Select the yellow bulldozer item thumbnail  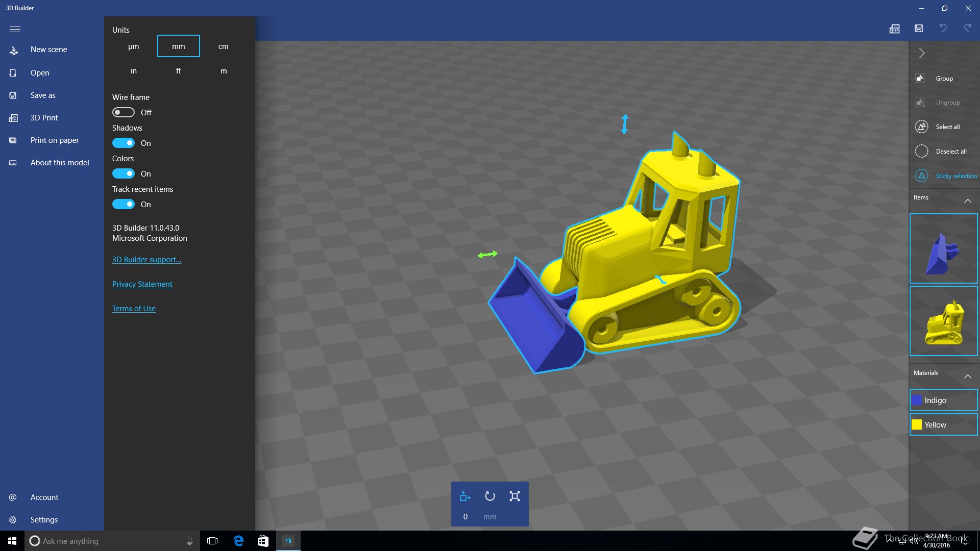pos(944,321)
